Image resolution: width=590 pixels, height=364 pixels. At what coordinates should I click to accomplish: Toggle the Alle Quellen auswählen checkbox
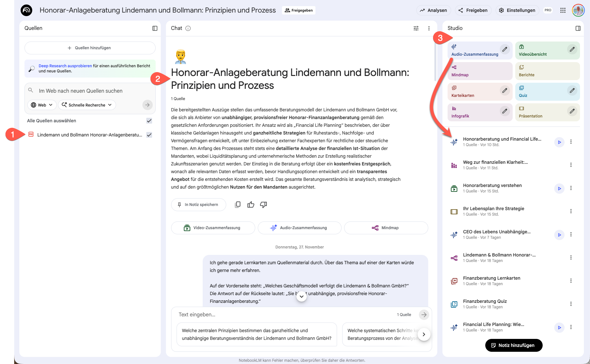[149, 121]
